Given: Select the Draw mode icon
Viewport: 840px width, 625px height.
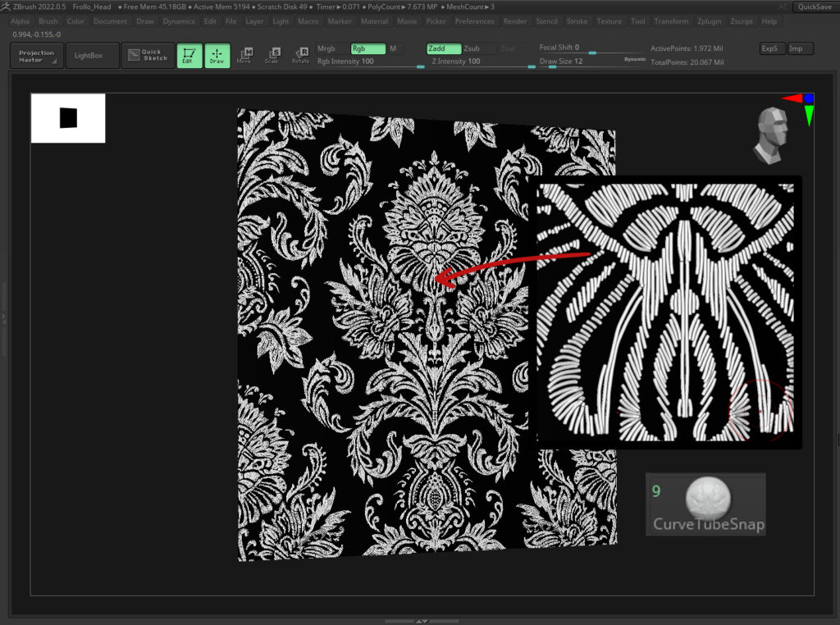Looking at the screenshot, I should (x=217, y=56).
